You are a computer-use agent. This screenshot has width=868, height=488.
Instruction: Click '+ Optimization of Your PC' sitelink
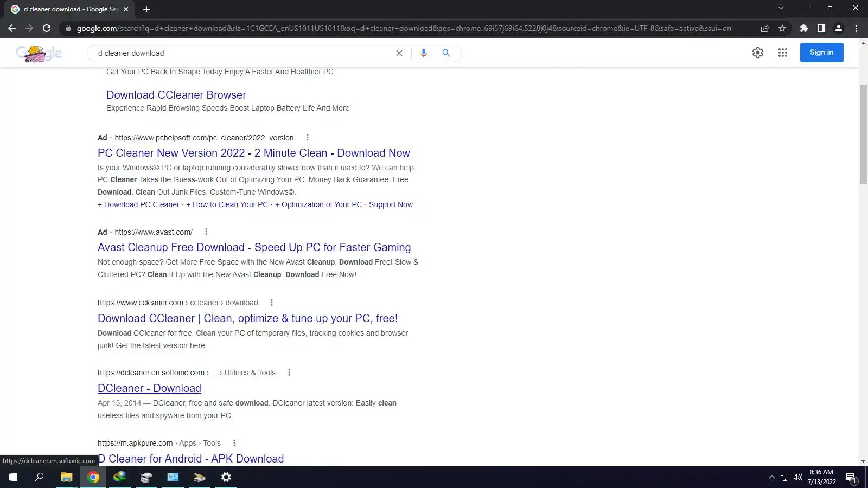click(318, 204)
